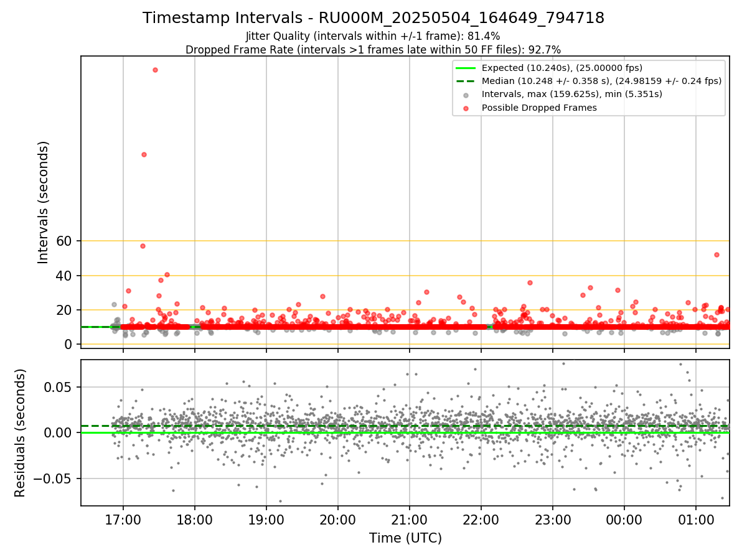Screen dimensions: 747x560
Task: Click the solid green line sample in legend
Action: pyautogui.click(x=466, y=68)
